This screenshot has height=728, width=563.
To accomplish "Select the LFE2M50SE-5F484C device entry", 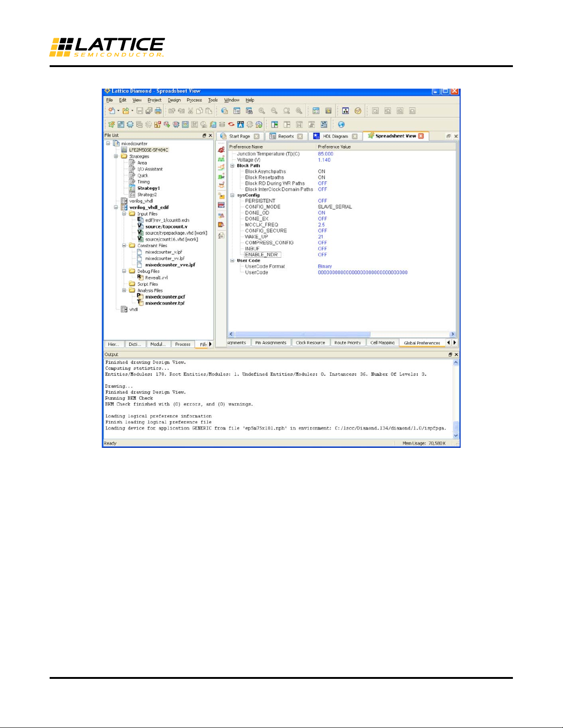I will tap(148, 150).
